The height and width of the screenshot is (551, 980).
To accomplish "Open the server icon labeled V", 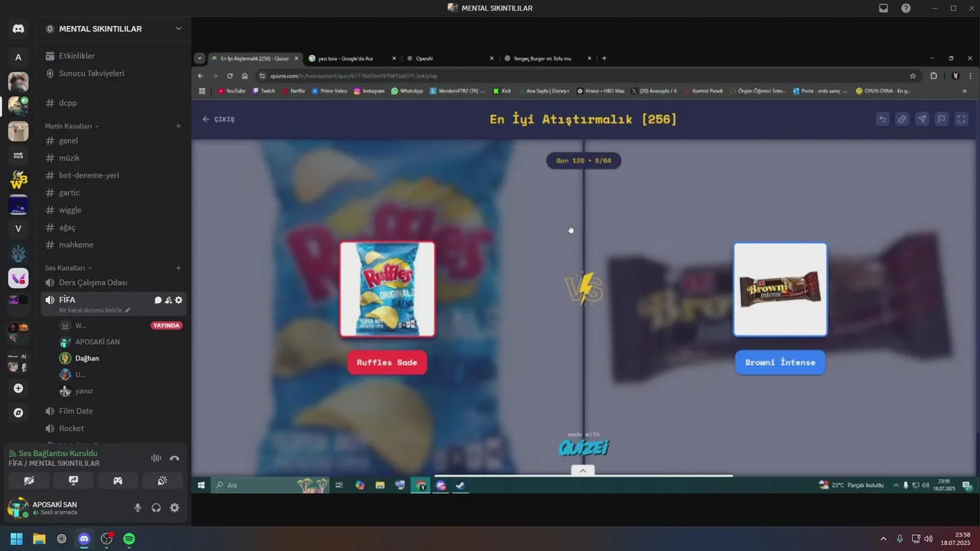I will pos(18,229).
